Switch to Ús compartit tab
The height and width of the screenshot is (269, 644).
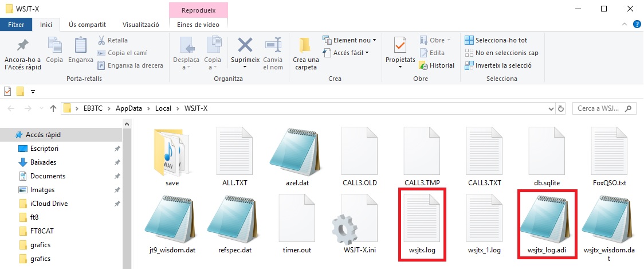[x=88, y=25]
